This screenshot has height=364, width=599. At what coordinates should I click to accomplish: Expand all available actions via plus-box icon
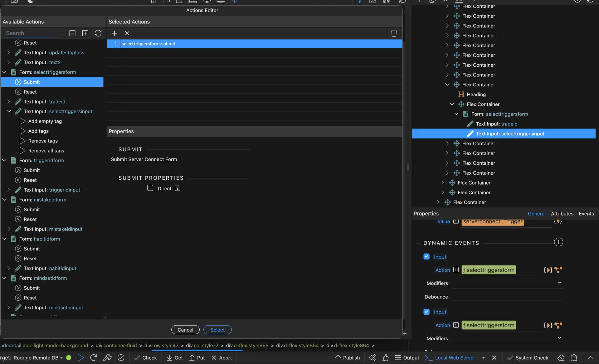tap(85, 33)
